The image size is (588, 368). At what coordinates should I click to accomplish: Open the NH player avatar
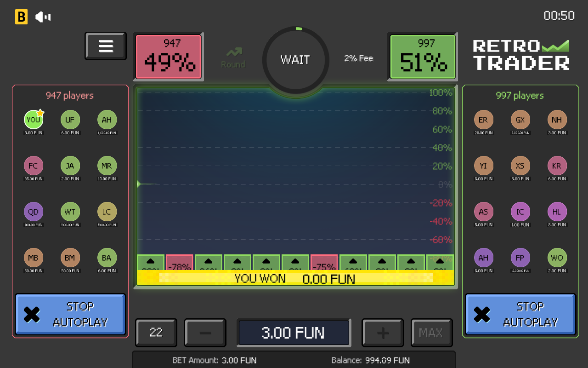tap(557, 120)
